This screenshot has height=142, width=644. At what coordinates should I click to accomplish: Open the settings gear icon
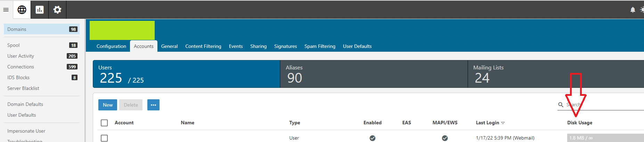coord(57,10)
